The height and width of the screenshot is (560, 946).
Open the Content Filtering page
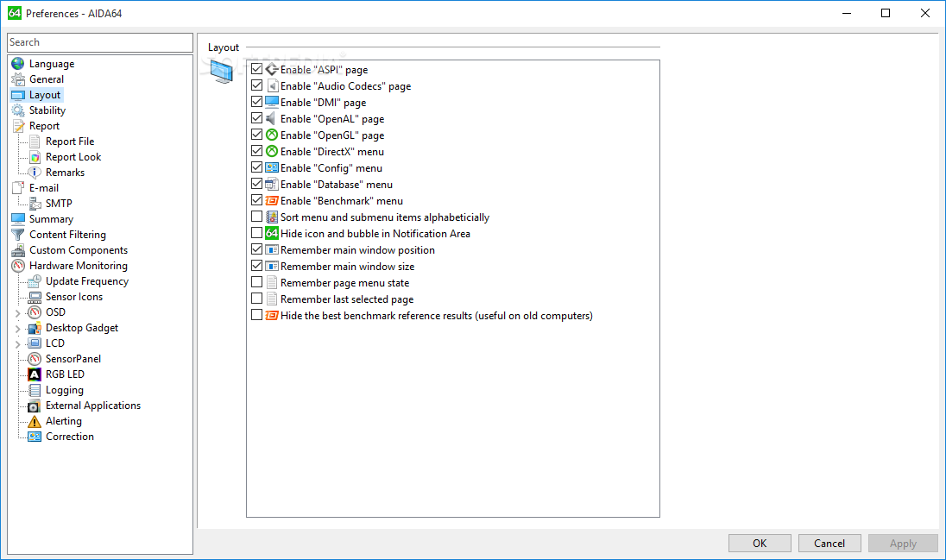pyautogui.click(x=67, y=235)
